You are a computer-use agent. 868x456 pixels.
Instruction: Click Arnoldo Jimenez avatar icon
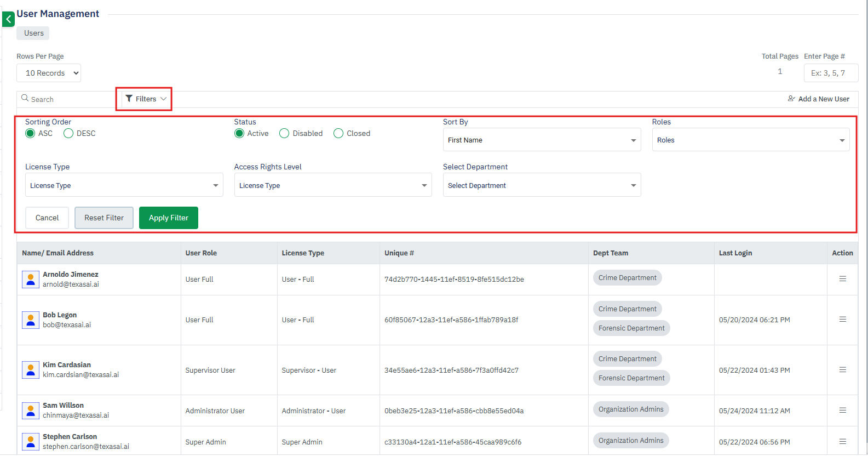click(x=31, y=280)
